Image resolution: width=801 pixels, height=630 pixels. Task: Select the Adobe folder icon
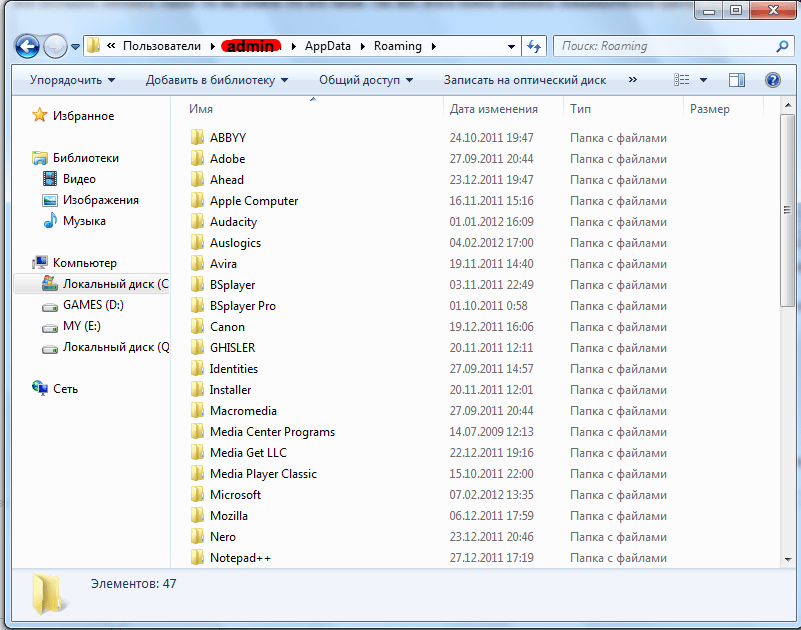197,158
